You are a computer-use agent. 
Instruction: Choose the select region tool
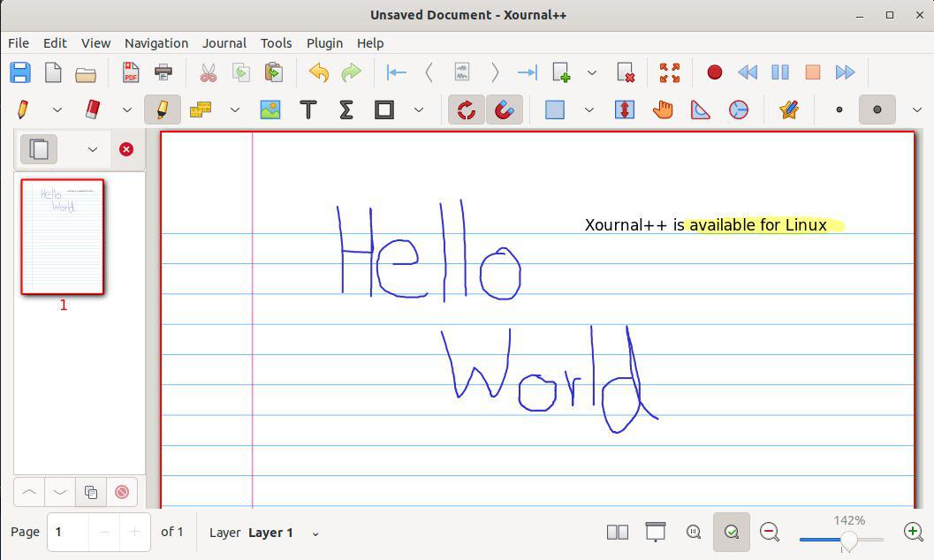555,110
